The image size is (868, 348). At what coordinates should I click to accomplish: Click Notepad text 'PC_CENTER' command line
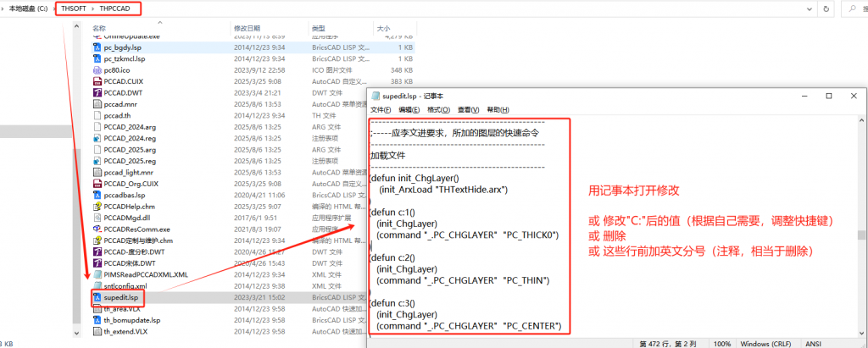(469, 327)
